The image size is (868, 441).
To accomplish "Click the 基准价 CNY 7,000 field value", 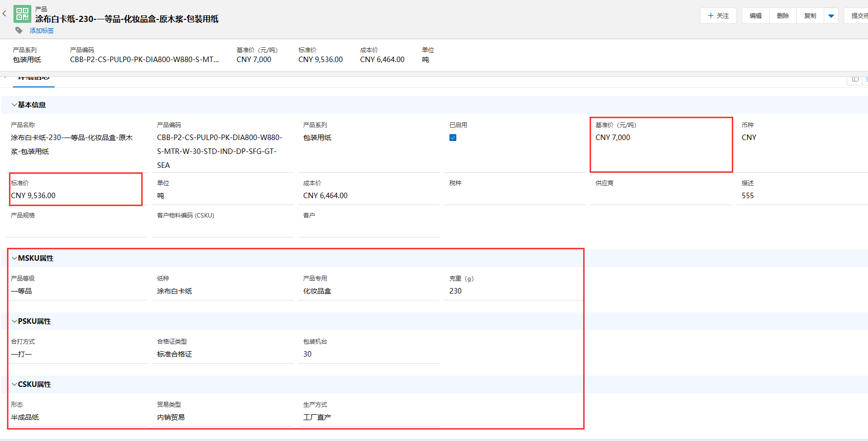I will point(612,138).
